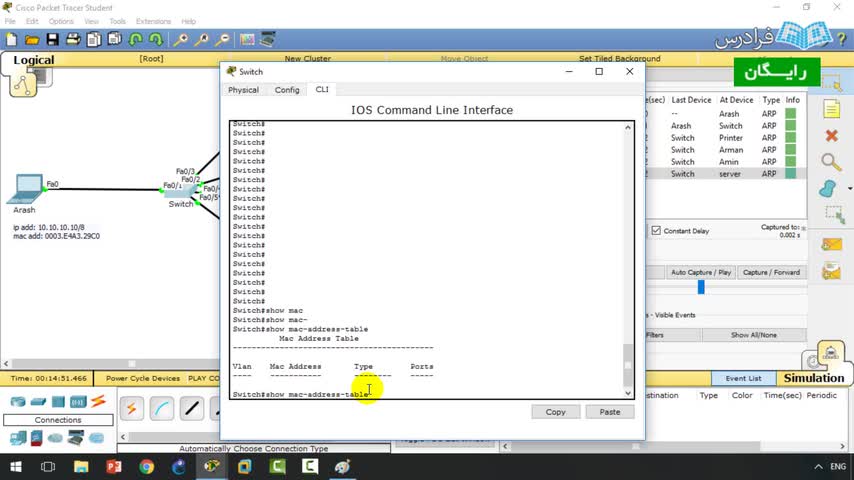The height and width of the screenshot is (480, 854).
Task: Pick the automatic connection lightning cable
Action: click(x=132, y=409)
